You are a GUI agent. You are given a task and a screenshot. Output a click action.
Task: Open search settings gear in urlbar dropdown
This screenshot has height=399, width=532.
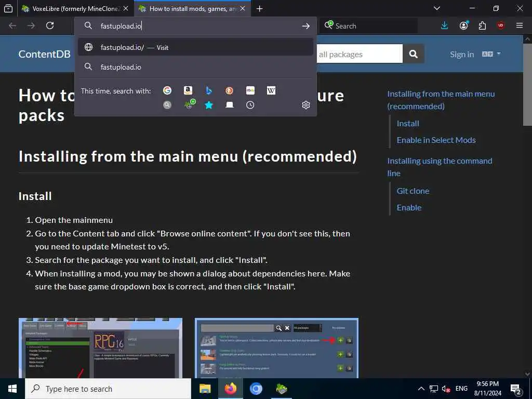click(x=305, y=105)
